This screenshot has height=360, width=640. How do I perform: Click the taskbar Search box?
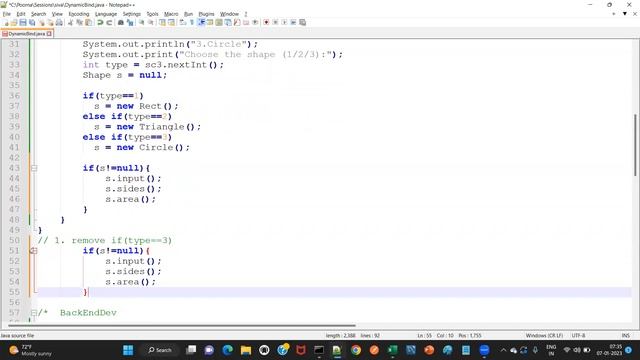pos(160,350)
